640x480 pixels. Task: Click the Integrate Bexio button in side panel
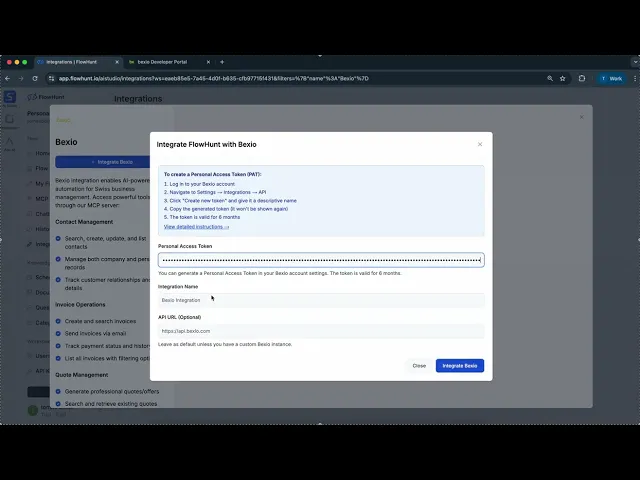coord(103,162)
